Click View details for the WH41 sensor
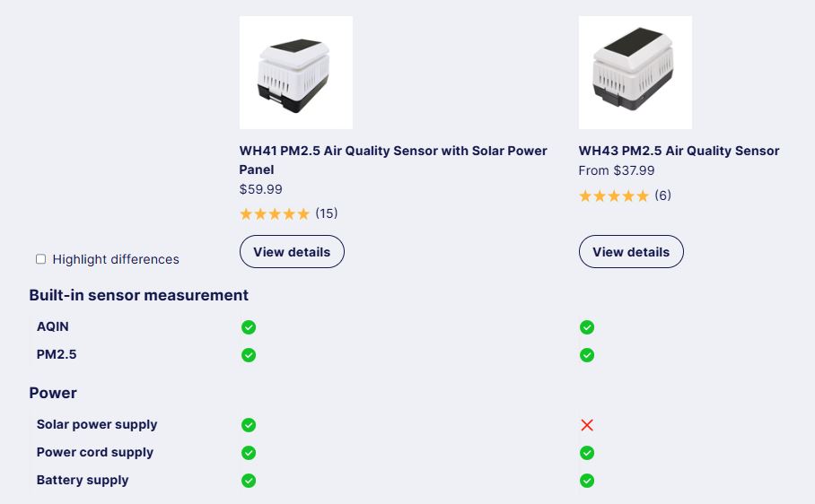This screenshot has height=504, width=815. click(292, 252)
